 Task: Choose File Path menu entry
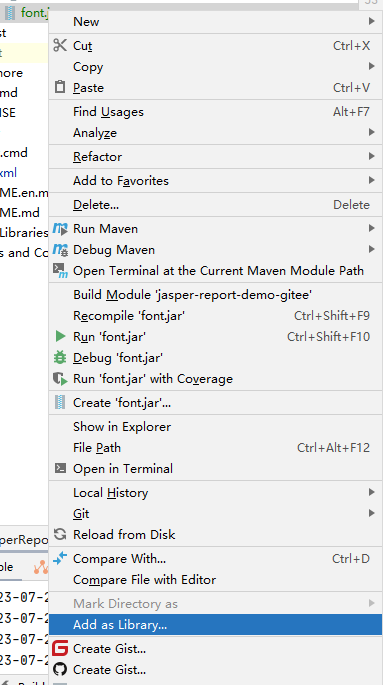coord(215,447)
